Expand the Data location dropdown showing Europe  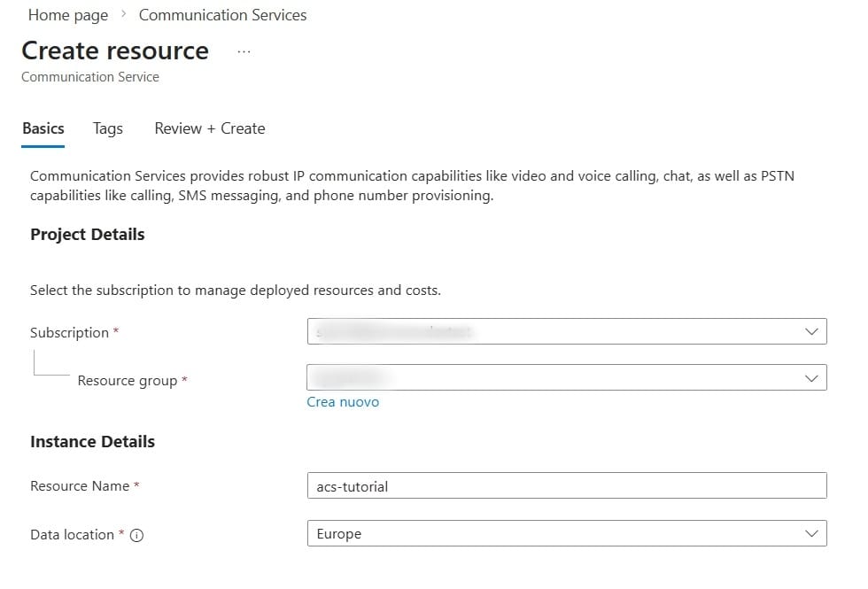point(566,533)
